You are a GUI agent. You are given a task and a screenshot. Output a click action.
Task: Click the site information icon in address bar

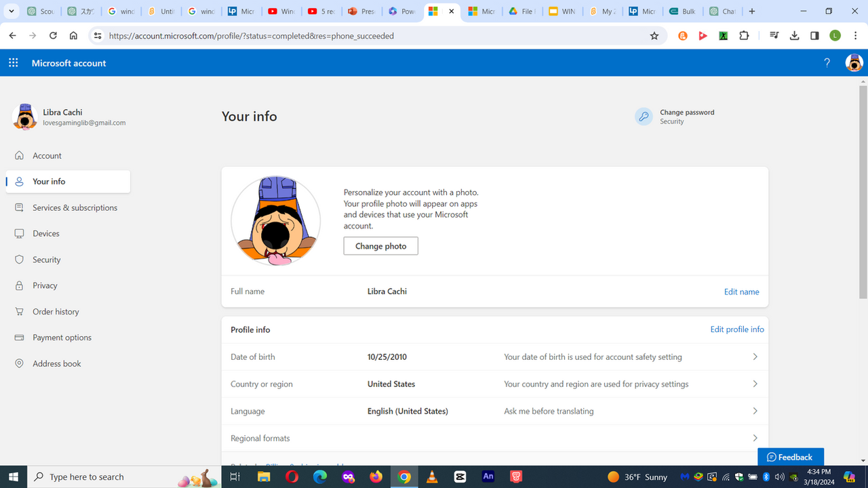coord(97,36)
